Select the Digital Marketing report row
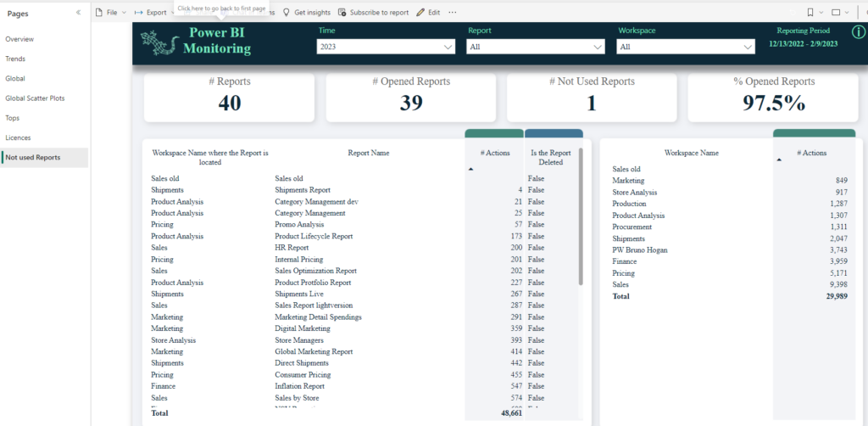 (x=303, y=329)
